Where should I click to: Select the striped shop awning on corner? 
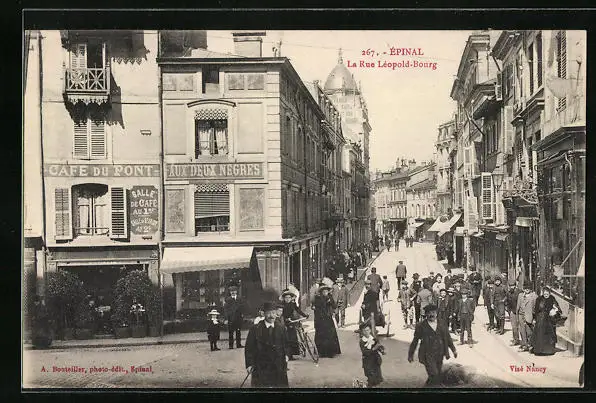tap(206, 259)
